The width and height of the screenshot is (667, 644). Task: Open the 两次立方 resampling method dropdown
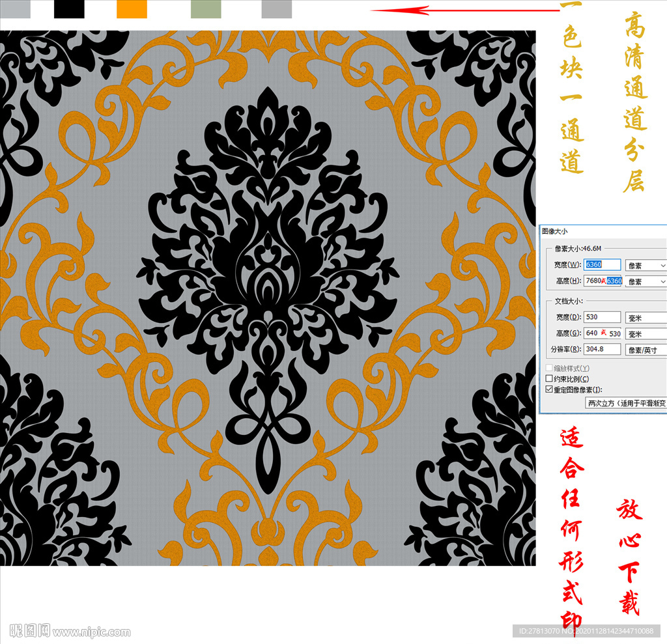(626, 403)
